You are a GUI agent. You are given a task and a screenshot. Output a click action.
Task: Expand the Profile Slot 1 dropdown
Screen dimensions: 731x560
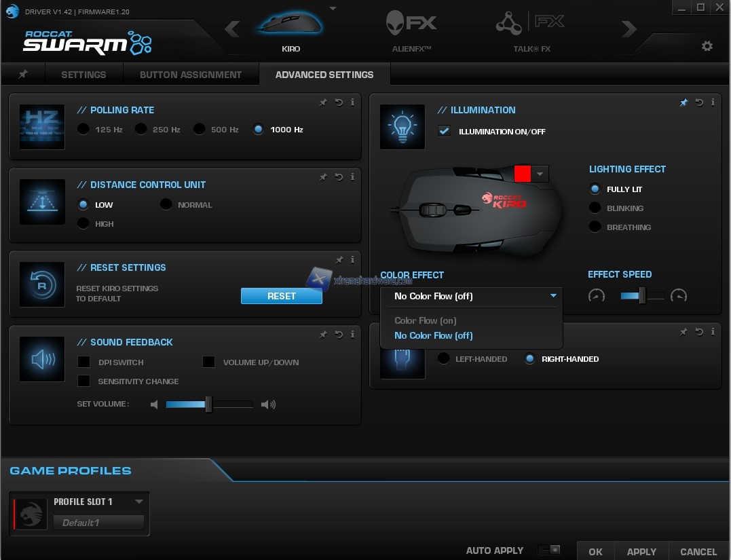click(139, 502)
